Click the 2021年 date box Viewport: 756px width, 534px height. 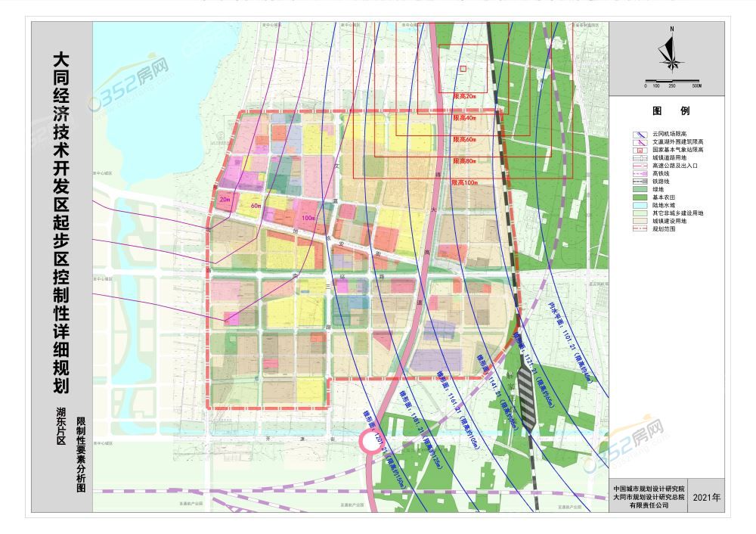coord(706,498)
